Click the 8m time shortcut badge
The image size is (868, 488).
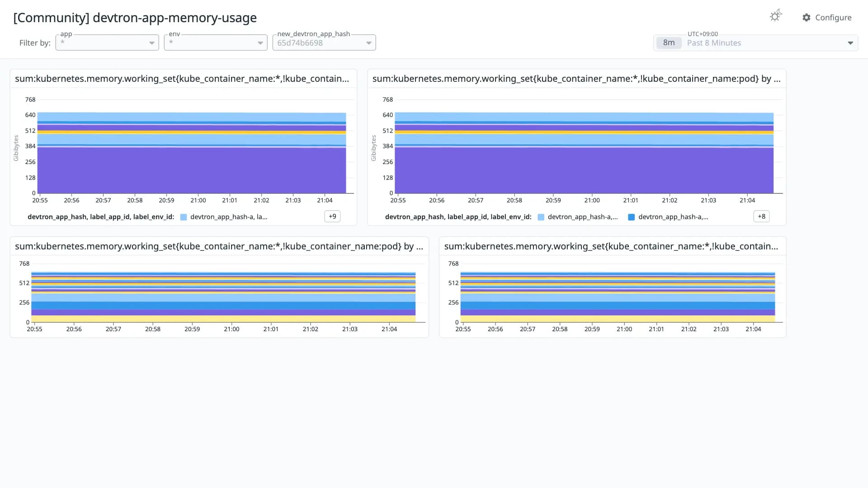pos(669,43)
